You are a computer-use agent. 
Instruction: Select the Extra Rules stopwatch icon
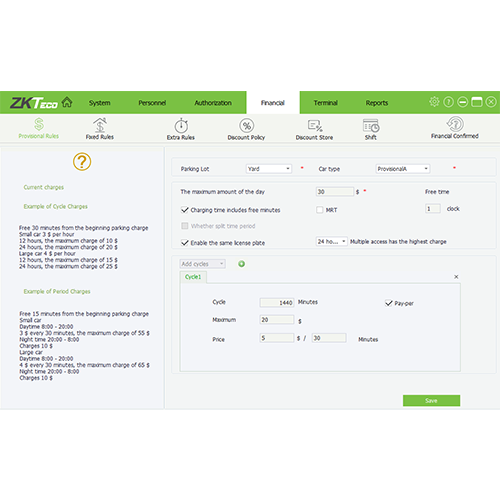181,126
